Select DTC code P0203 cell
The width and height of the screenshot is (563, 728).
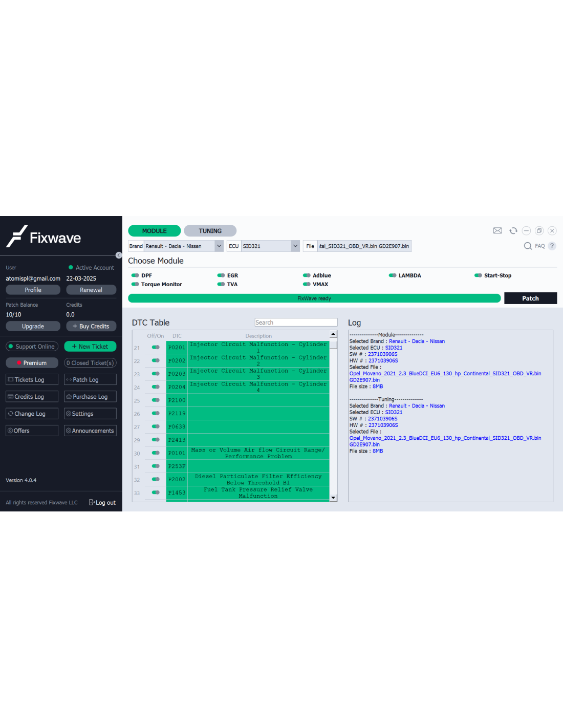tap(177, 374)
